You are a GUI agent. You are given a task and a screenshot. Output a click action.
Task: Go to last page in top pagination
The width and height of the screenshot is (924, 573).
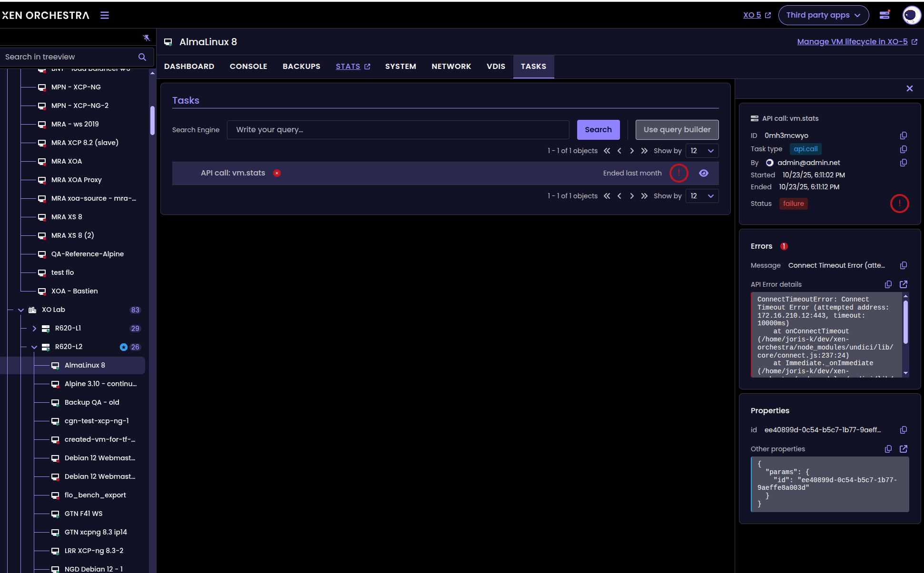644,151
